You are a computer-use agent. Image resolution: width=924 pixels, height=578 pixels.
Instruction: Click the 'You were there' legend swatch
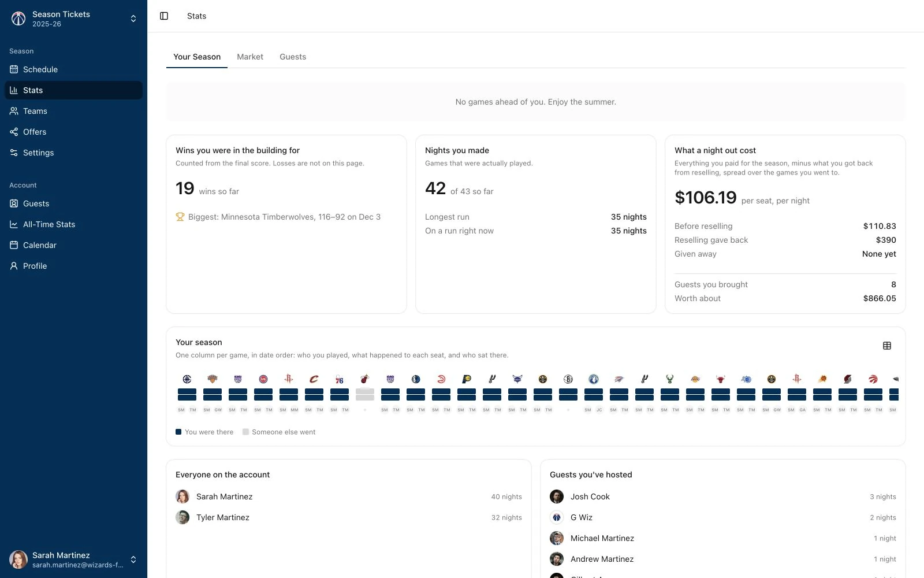(178, 432)
